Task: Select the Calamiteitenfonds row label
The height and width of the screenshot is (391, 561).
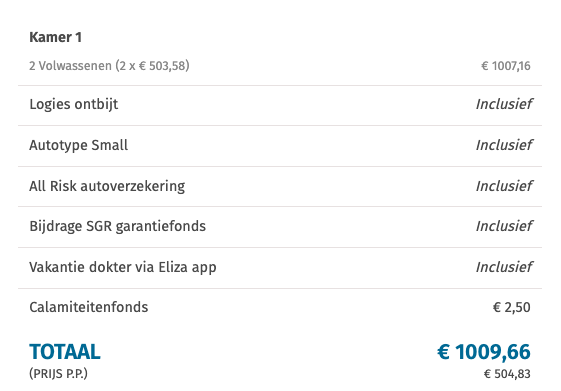Action: coord(88,307)
